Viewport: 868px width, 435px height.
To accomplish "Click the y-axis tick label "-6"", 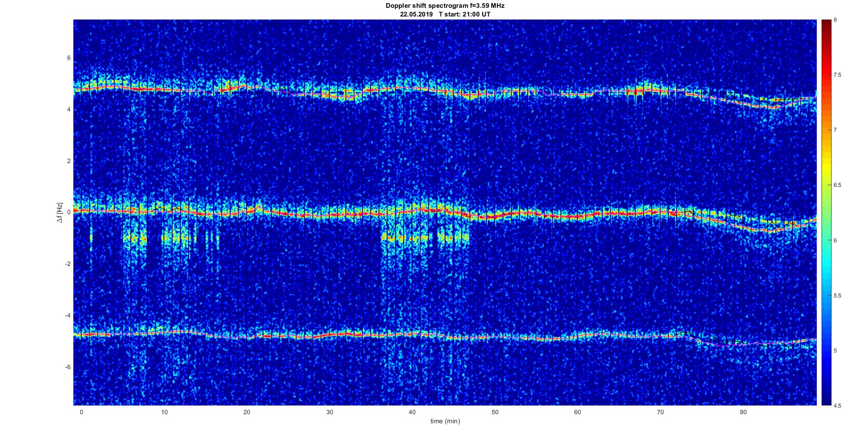I will point(68,367).
